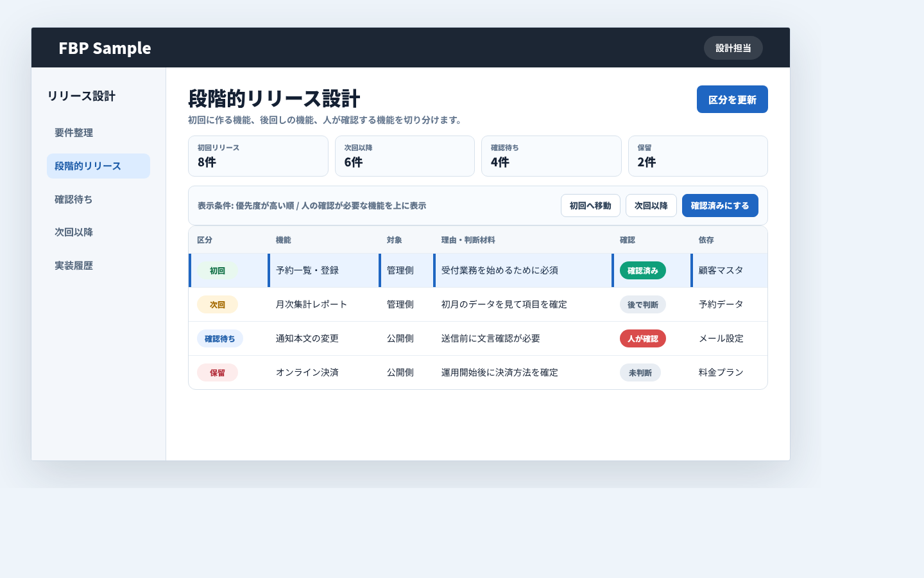Click the 初回へ移動 button

pyautogui.click(x=590, y=206)
